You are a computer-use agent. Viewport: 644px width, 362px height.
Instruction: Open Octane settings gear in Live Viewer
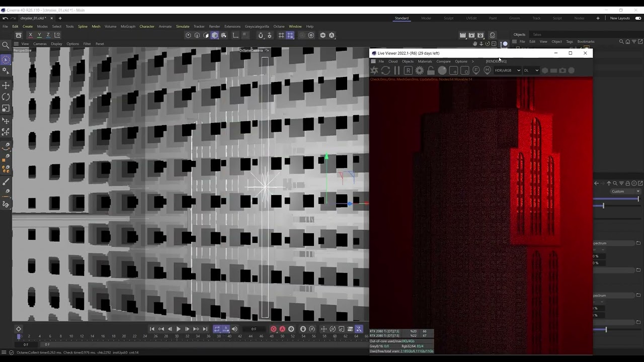click(419, 70)
